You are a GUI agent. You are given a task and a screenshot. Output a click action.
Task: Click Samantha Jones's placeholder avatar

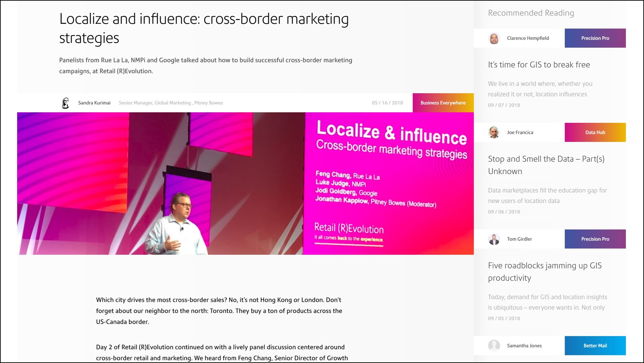click(x=494, y=345)
